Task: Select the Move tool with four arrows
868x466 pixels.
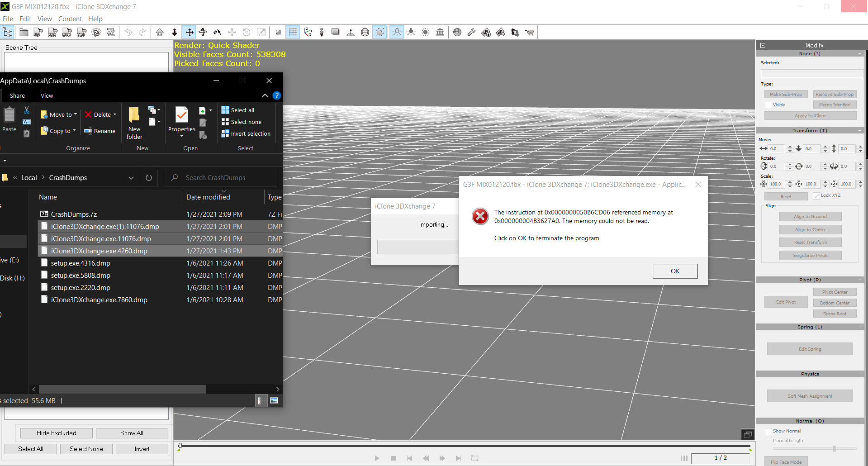Action: pyautogui.click(x=189, y=32)
